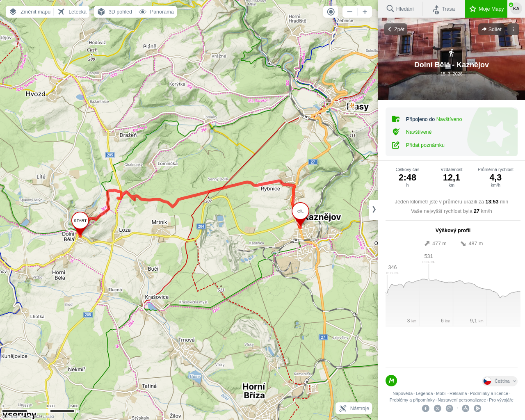525x420 pixels.
Task: Zoom in with the plus button
Action: [x=365, y=12]
